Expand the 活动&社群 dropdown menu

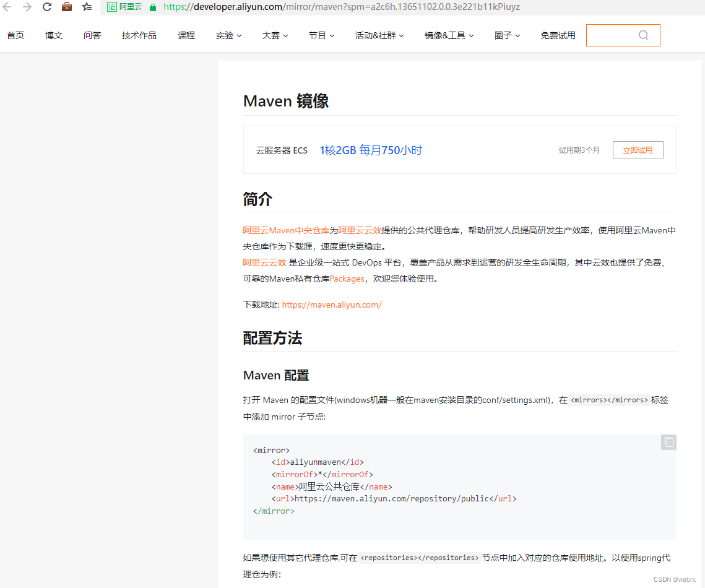click(379, 35)
